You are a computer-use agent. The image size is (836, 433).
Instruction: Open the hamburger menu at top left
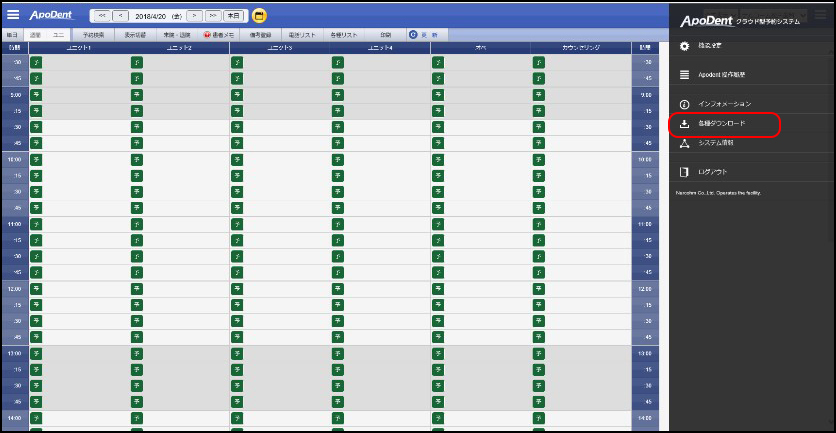(x=13, y=15)
